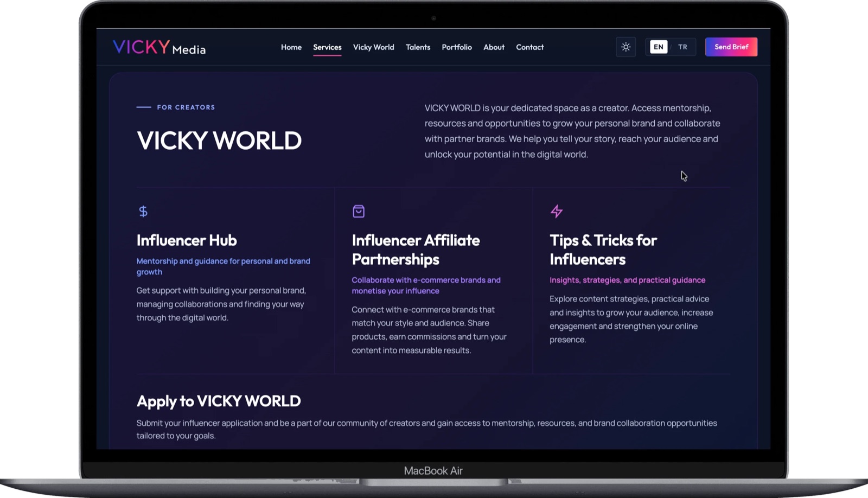Open the Portfolio page
The image size is (868, 498).
pos(457,47)
